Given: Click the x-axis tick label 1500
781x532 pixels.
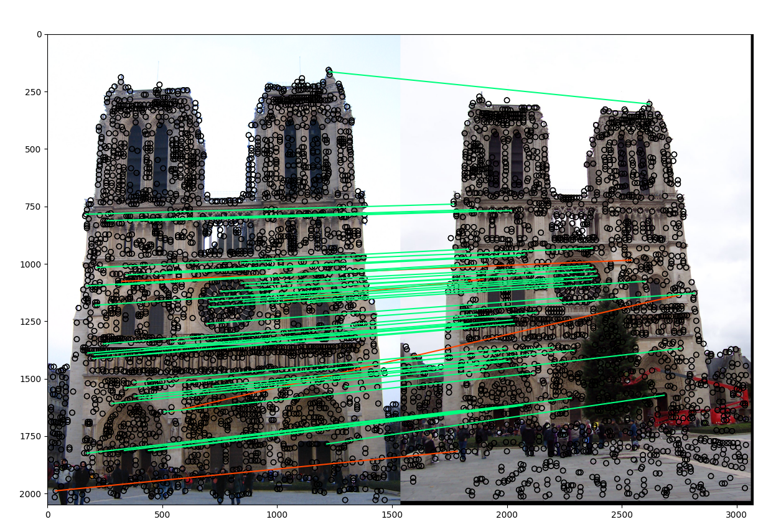Looking at the screenshot, I should 391,515.
